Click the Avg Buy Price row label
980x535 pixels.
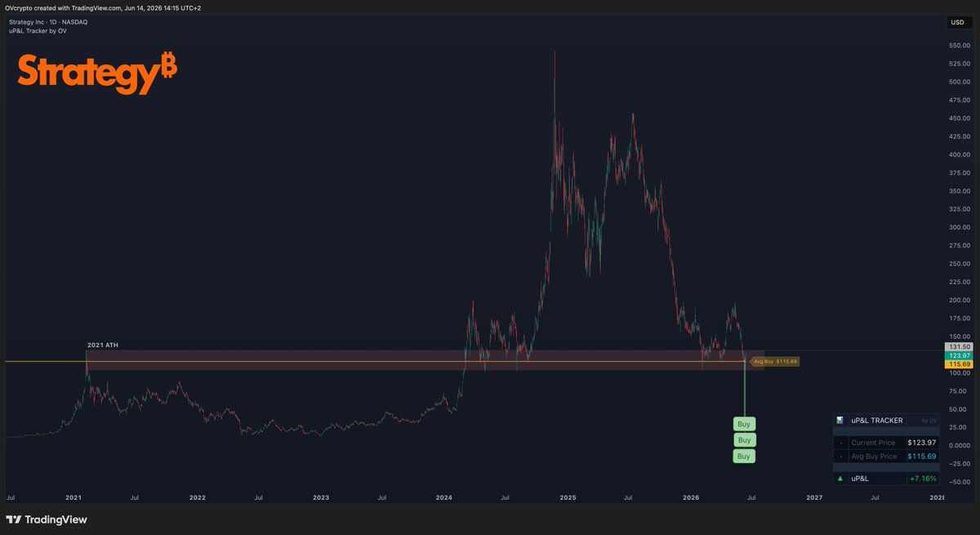[875, 456]
